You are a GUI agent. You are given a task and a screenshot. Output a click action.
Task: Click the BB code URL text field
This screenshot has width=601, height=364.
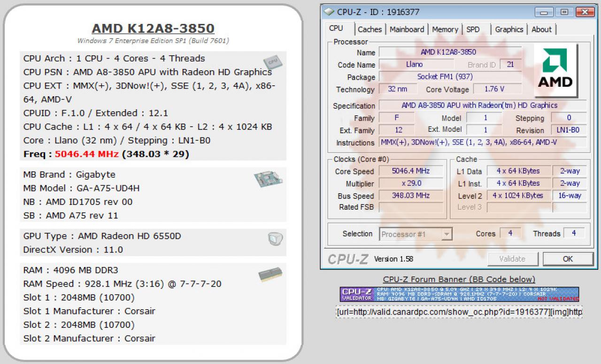coord(459,312)
